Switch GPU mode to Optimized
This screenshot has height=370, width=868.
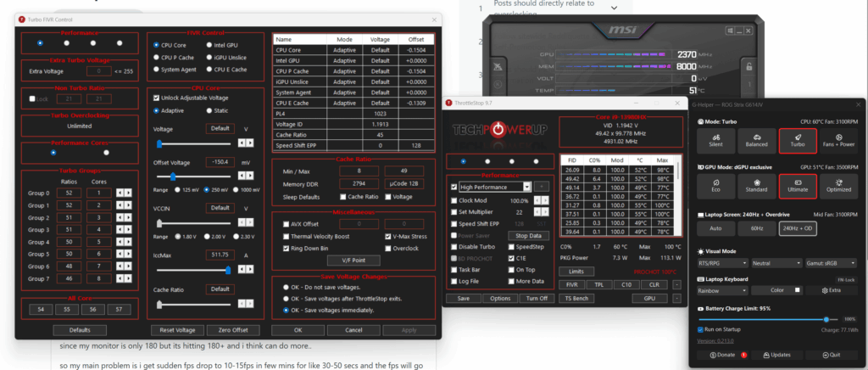point(838,186)
